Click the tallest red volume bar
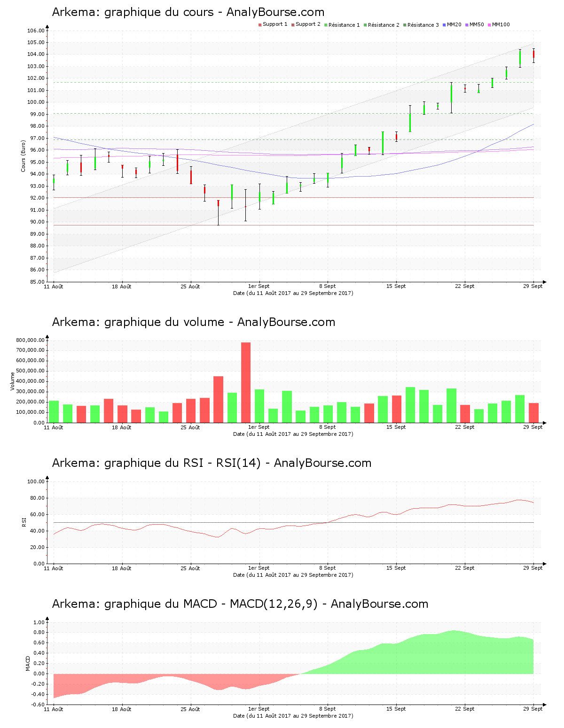The height and width of the screenshot is (728, 564). [x=246, y=382]
